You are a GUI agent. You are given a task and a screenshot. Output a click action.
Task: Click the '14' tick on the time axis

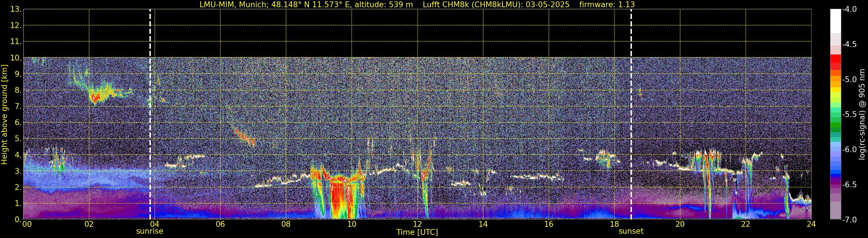point(483,224)
